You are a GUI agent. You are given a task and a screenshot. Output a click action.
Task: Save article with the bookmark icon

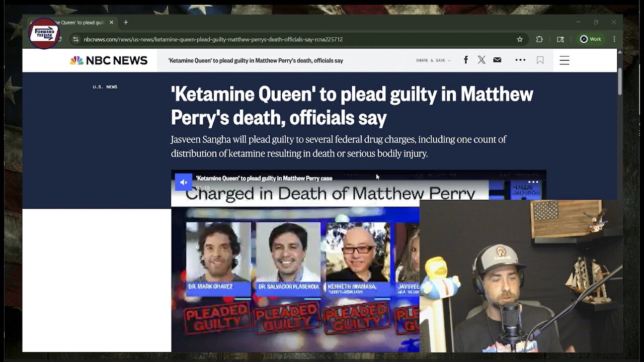(x=540, y=60)
